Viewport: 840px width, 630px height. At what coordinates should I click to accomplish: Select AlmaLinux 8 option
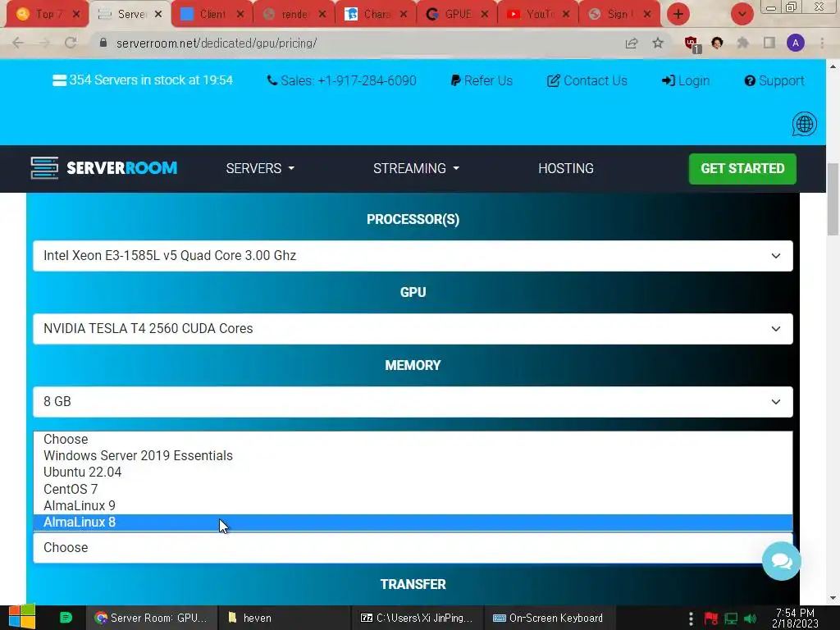(x=413, y=523)
